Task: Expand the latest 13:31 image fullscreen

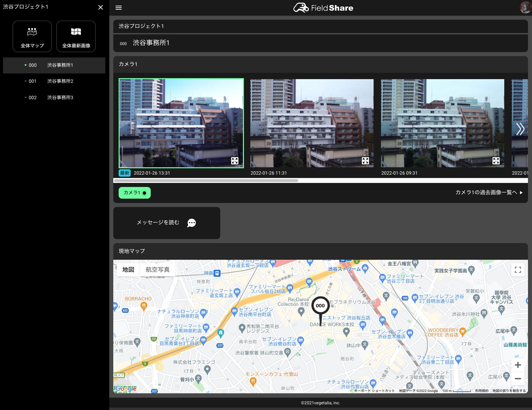Action: click(235, 161)
